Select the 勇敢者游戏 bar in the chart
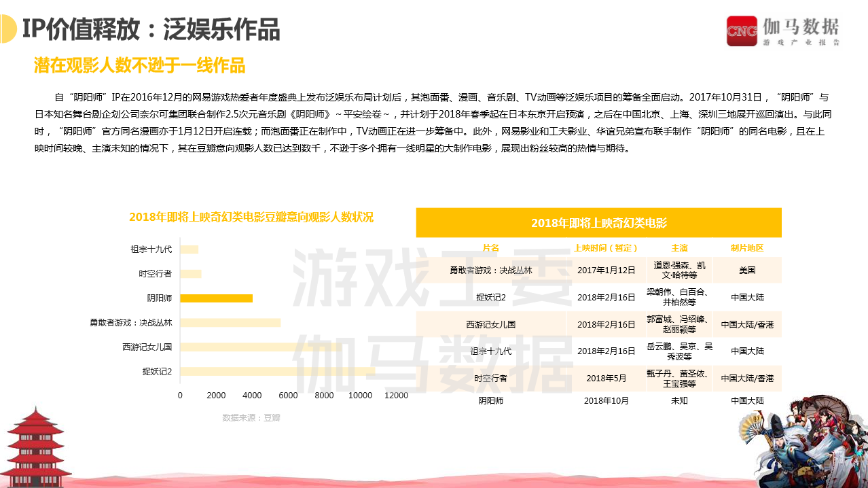 [x=230, y=323]
